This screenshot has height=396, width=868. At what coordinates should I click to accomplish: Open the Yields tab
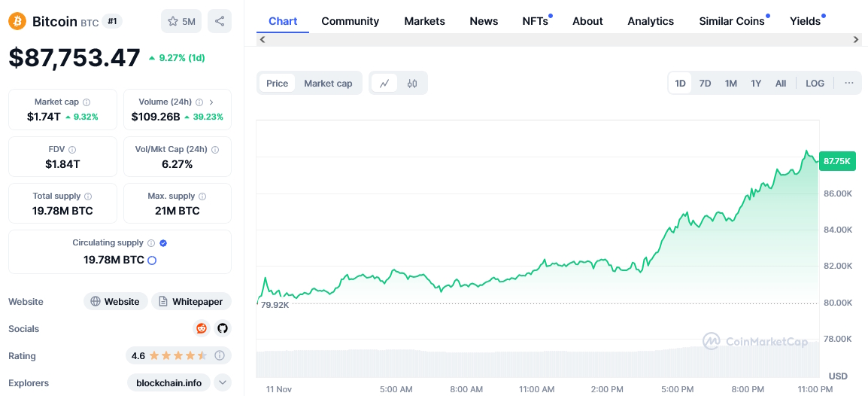pos(806,21)
